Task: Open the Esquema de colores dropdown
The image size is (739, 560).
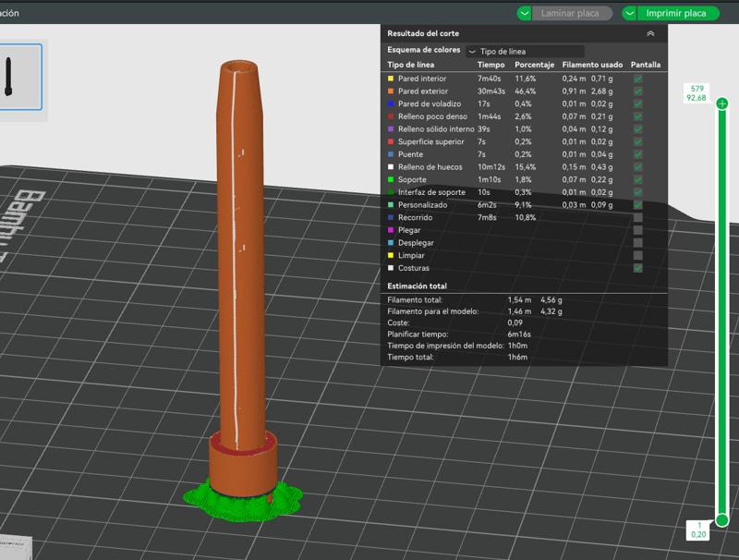Action: [x=525, y=52]
